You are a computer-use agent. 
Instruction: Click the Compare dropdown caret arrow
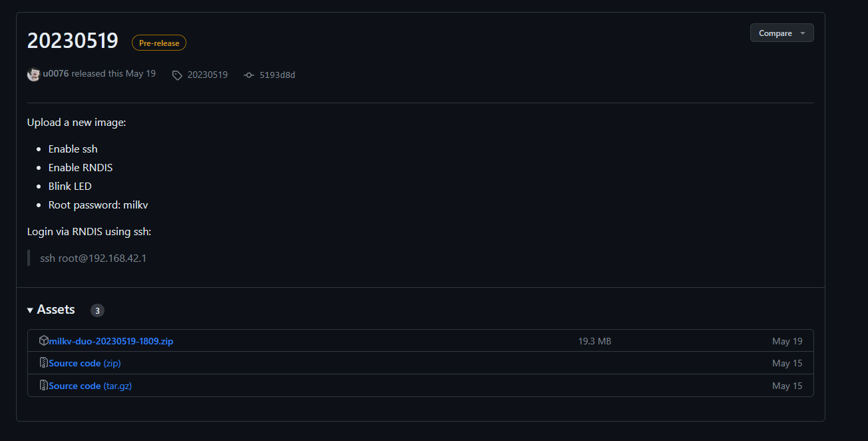(x=803, y=33)
